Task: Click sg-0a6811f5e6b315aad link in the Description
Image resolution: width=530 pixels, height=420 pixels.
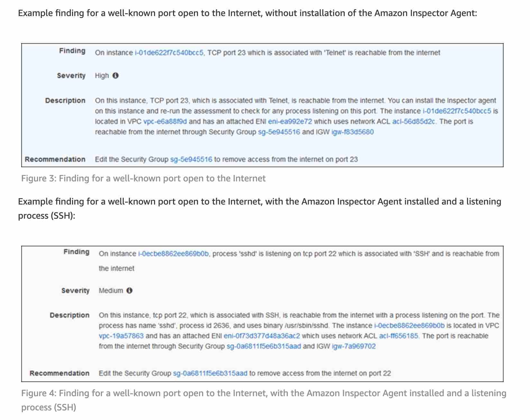Action: pyautogui.click(x=264, y=346)
